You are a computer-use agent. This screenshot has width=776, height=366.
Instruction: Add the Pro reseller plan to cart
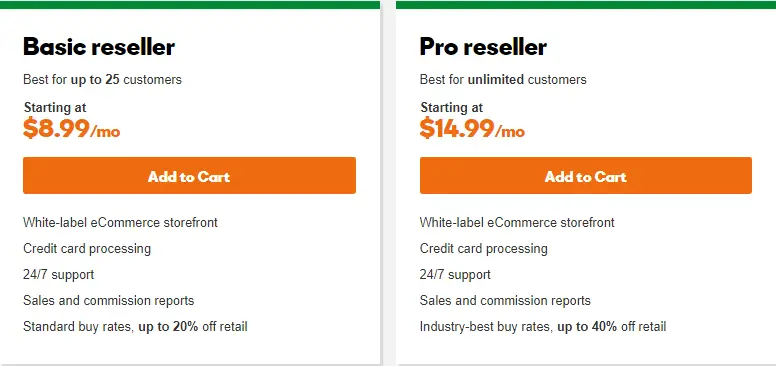coord(585,176)
